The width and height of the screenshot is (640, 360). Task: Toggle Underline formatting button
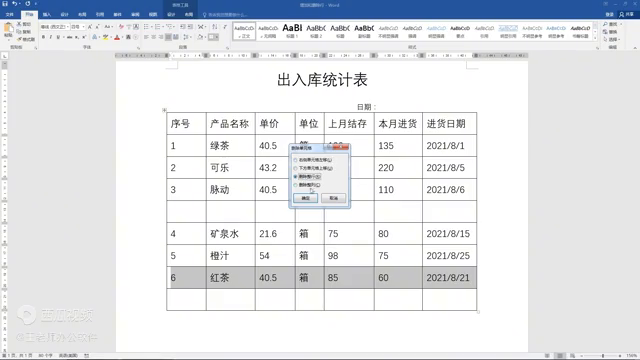[58, 37]
